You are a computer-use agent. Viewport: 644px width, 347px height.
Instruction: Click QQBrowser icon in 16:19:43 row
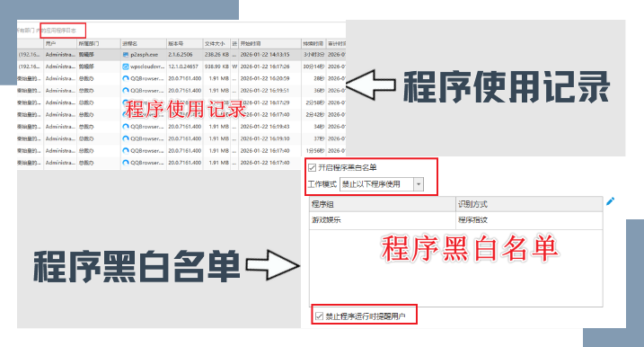(126, 127)
